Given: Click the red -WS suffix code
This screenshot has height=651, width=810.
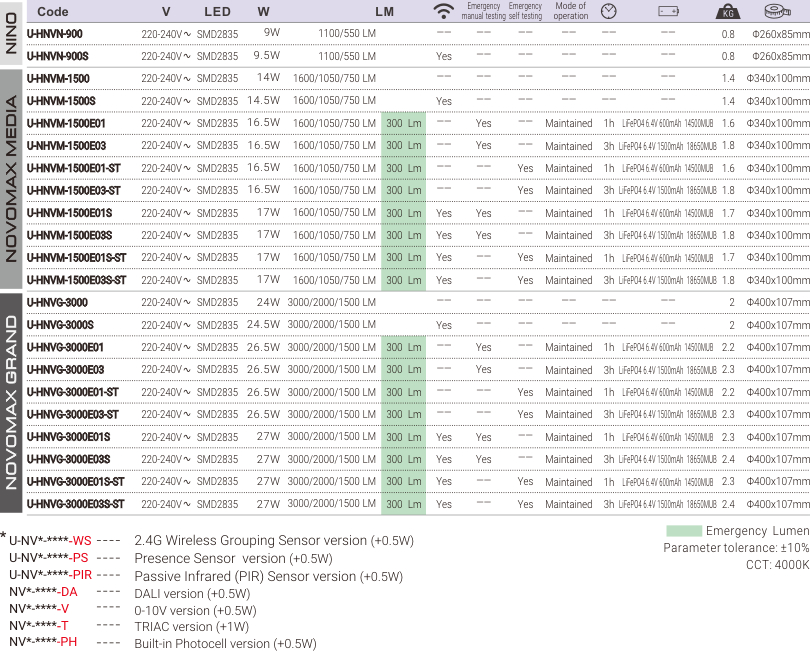Looking at the screenshot, I should (80, 541).
